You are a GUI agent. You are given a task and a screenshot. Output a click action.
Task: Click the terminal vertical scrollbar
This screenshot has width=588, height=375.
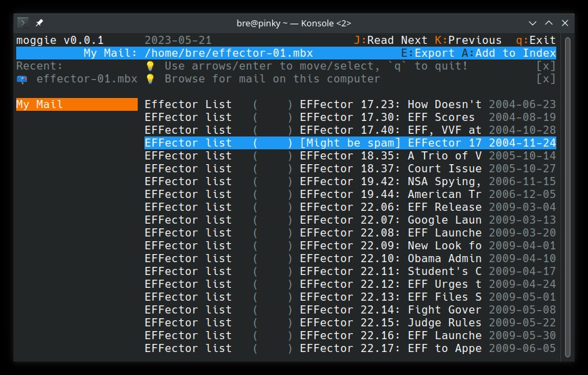tap(567, 197)
